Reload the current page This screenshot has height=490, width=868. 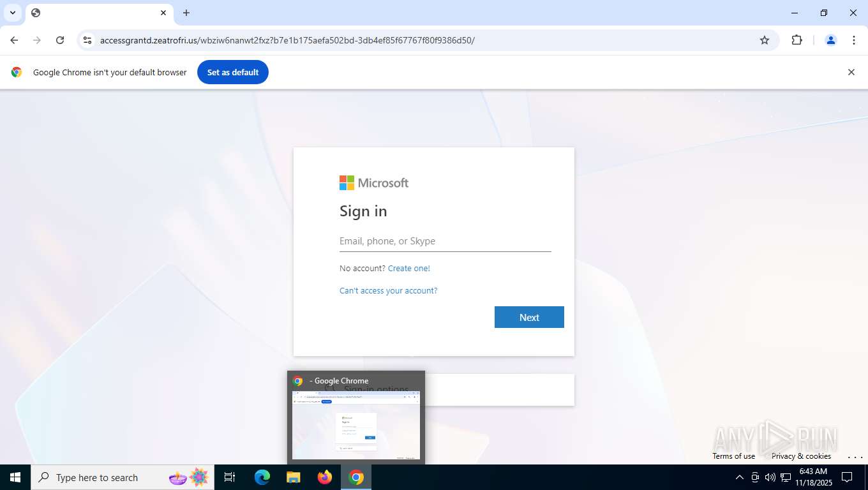(x=60, y=40)
